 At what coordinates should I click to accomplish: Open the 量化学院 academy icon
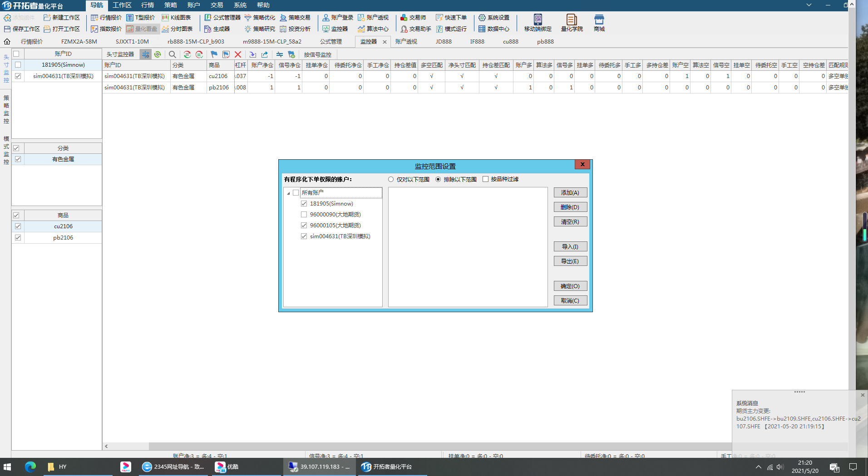(572, 22)
